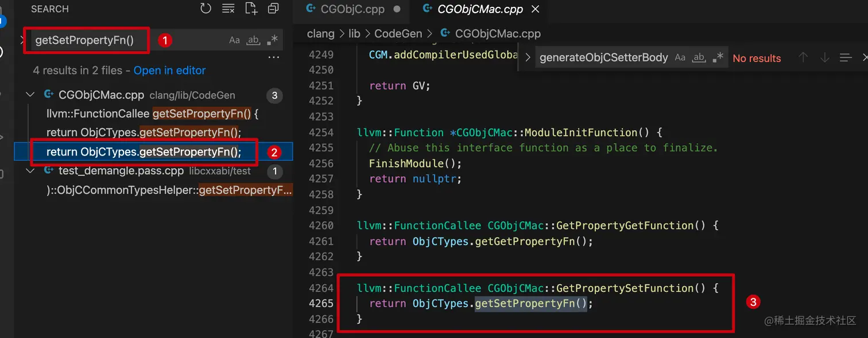Enable regex matching in the find widget
This screenshot has width=868, height=338.
[x=718, y=57]
